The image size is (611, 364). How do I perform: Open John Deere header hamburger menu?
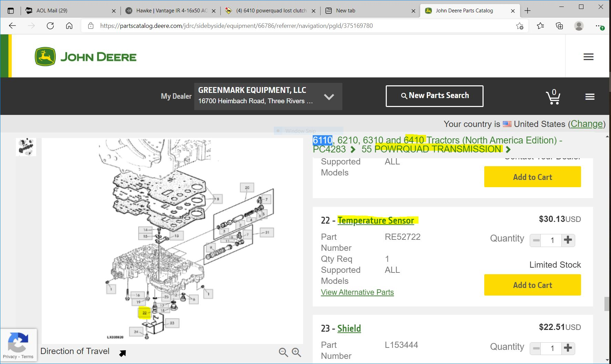[x=588, y=57]
